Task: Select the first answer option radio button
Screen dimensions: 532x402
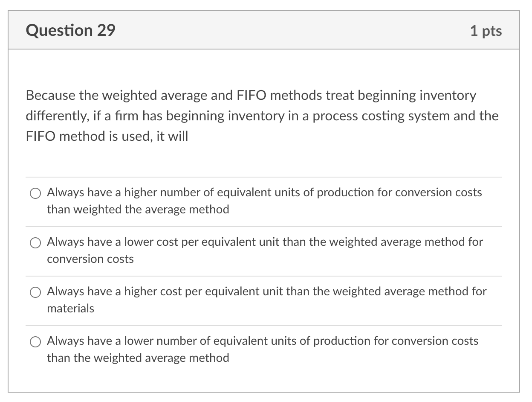Action: 36,193
